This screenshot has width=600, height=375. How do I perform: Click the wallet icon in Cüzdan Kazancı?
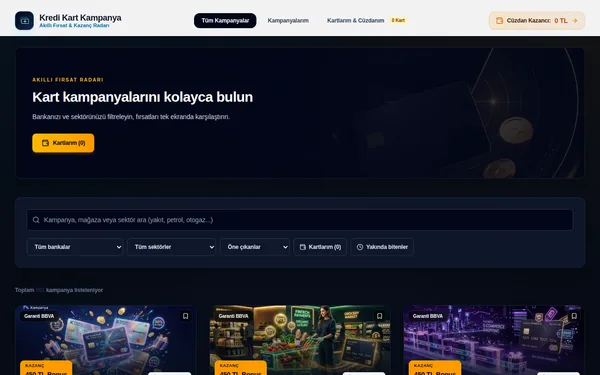pyautogui.click(x=499, y=21)
